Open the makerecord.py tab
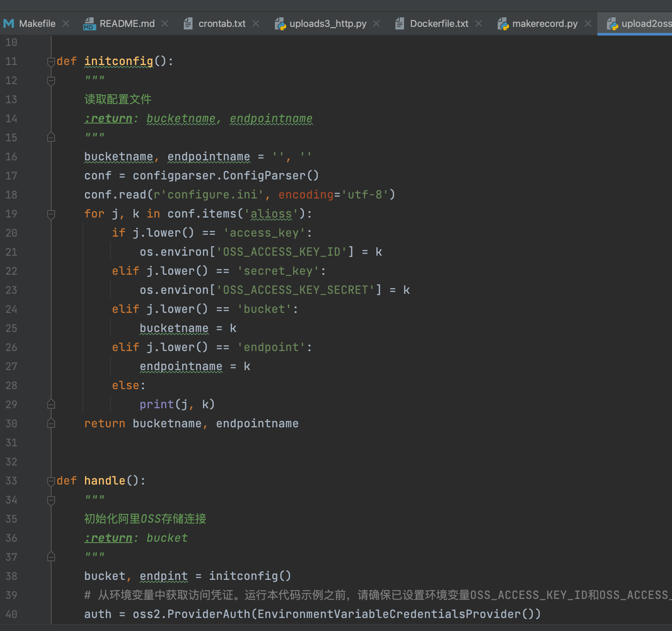 click(545, 24)
